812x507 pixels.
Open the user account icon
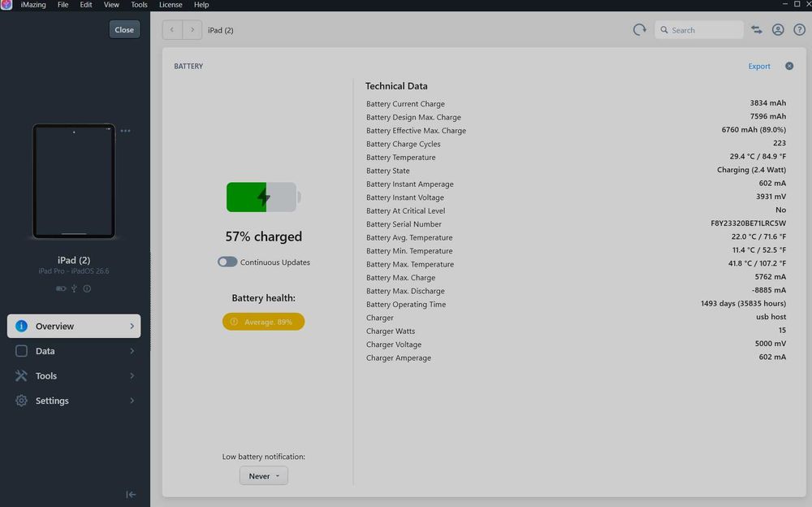(778, 30)
